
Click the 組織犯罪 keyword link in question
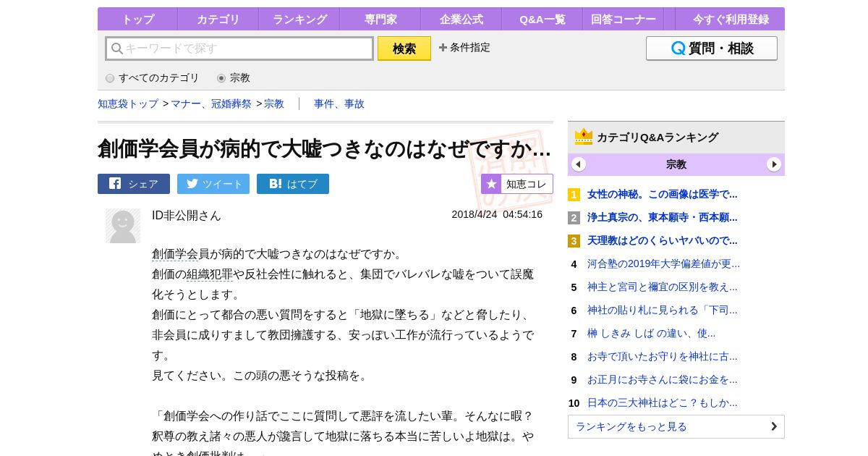pyautogui.click(x=210, y=274)
